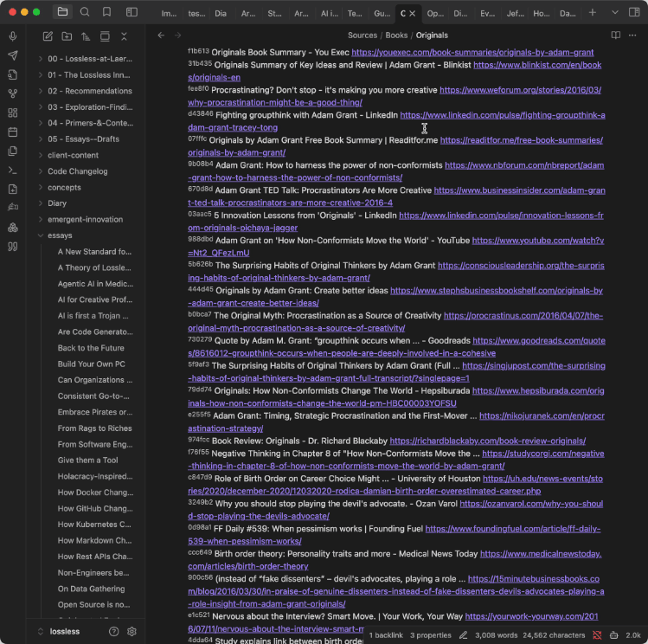Open Give them a Tool essay
Screen dimensions: 648x644
[88, 460]
